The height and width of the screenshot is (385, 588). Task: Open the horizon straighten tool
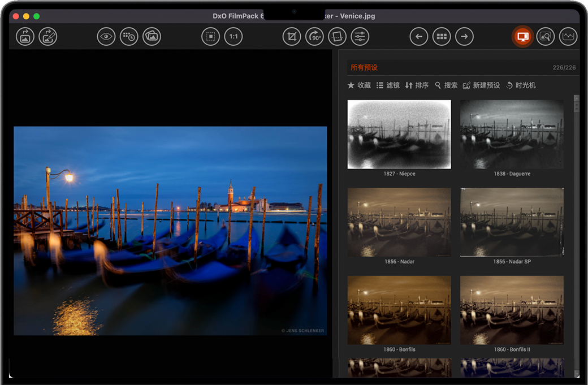click(x=337, y=37)
